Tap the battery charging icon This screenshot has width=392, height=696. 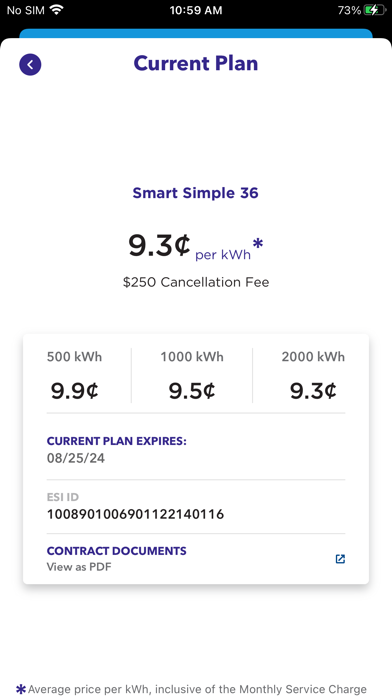tap(374, 10)
